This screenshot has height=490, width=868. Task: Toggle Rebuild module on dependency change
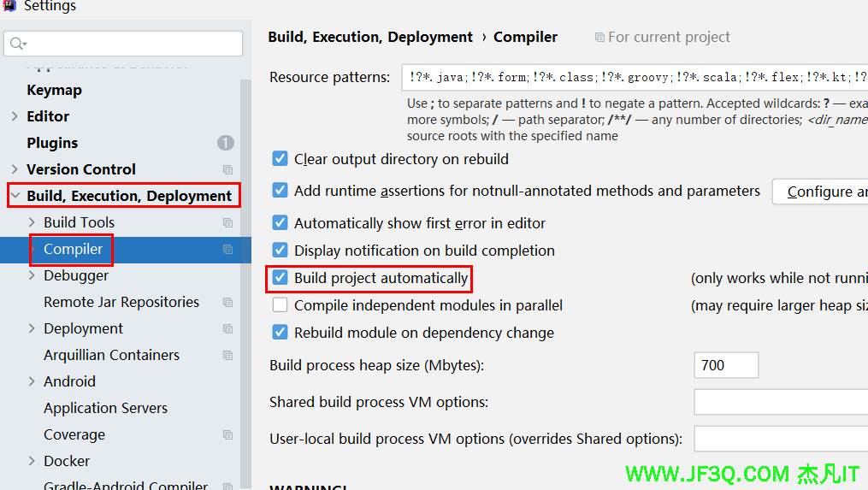(280, 333)
